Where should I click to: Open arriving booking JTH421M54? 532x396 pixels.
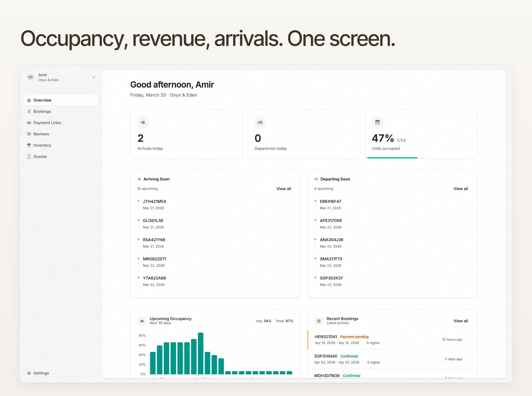154,201
